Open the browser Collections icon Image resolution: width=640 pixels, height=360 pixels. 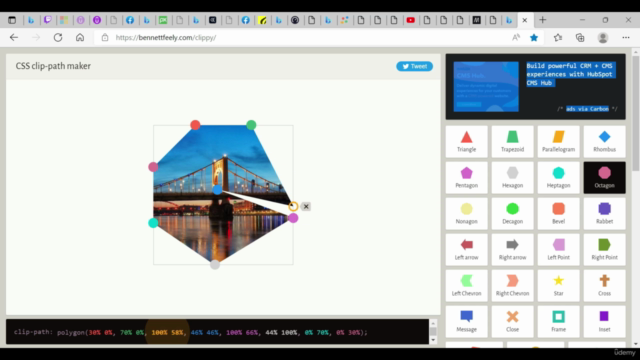point(580,38)
